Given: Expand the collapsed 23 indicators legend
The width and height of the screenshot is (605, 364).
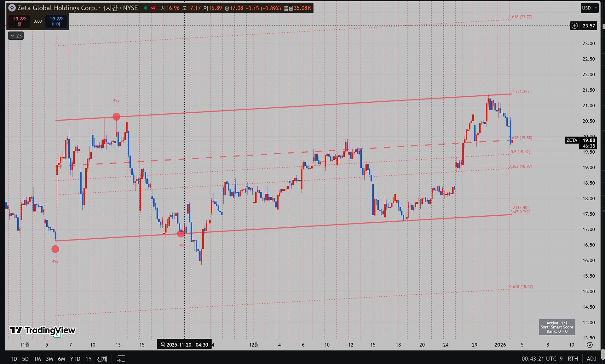Looking at the screenshot, I should point(16,36).
